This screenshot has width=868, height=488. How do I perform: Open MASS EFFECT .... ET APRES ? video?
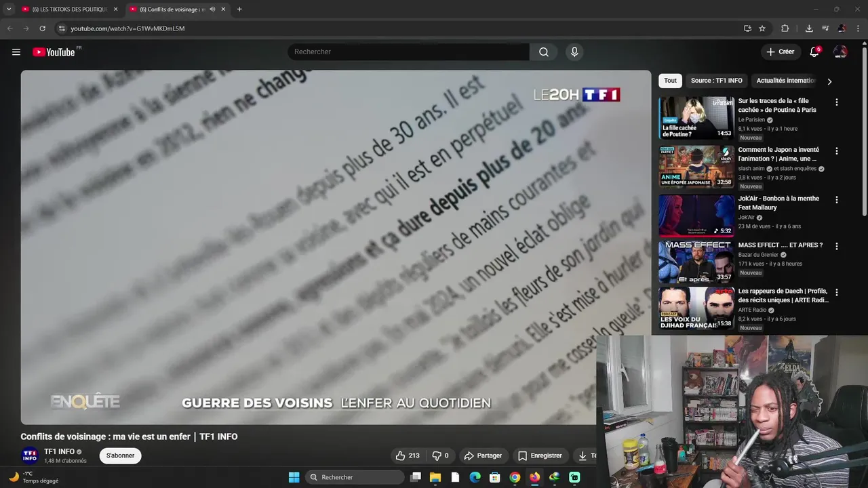(780, 245)
